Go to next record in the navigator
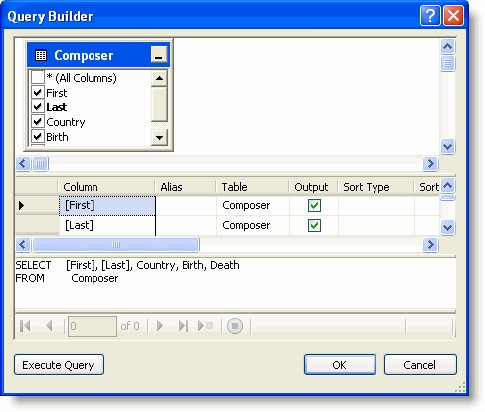Image resolution: width=485 pixels, height=412 pixels. tap(160, 326)
